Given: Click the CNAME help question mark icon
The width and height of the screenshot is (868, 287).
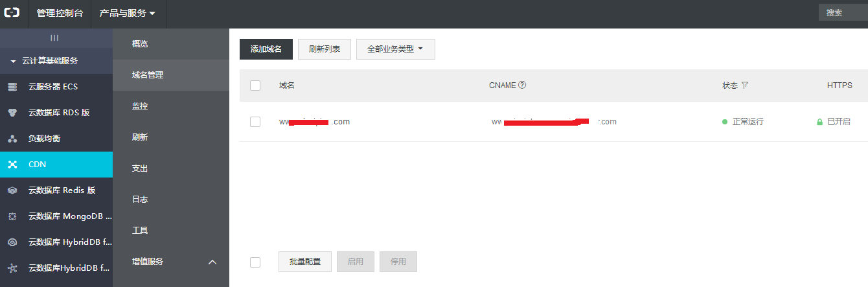Looking at the screenshot, I should (x=522, y=85).
